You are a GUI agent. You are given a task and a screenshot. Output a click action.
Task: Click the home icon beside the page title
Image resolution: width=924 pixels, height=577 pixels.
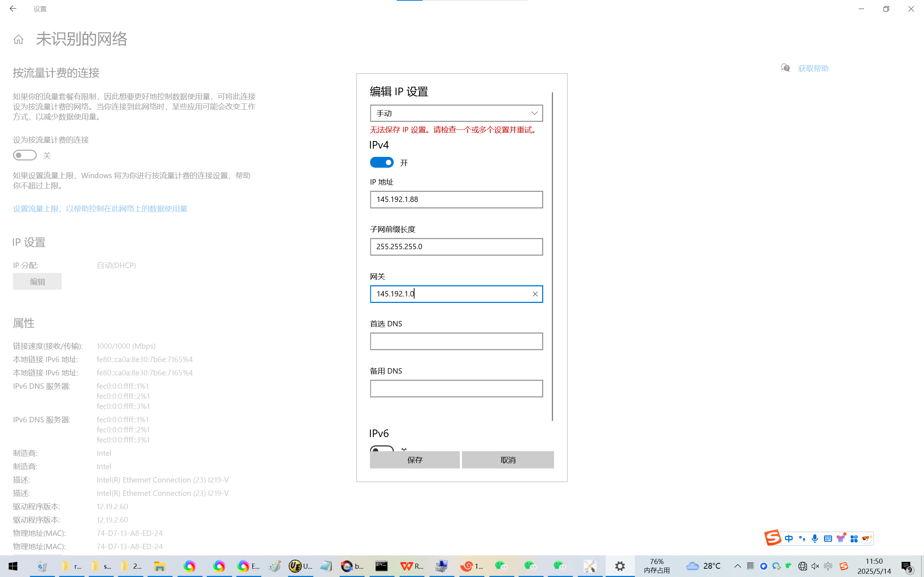tap(18, 39)
